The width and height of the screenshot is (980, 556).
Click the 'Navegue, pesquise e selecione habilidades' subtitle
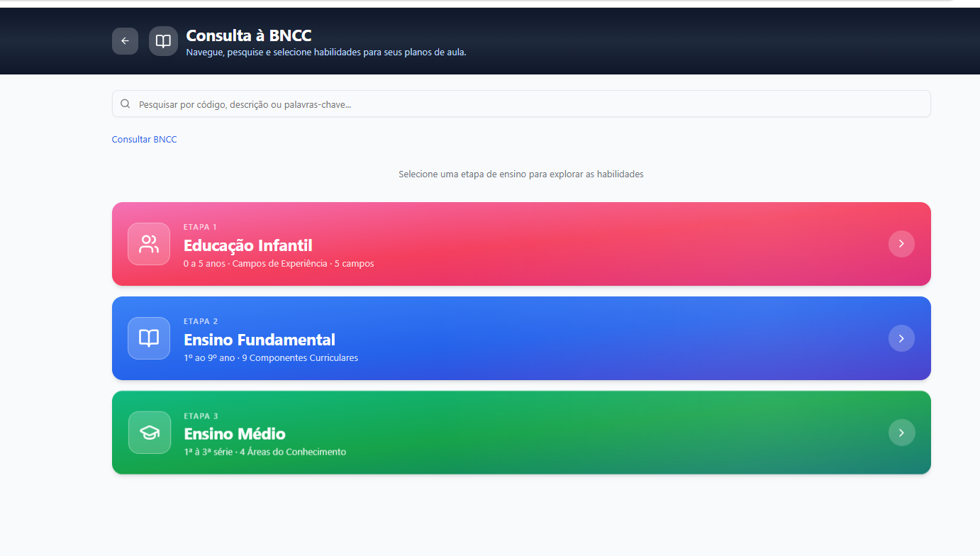[326, 52]
